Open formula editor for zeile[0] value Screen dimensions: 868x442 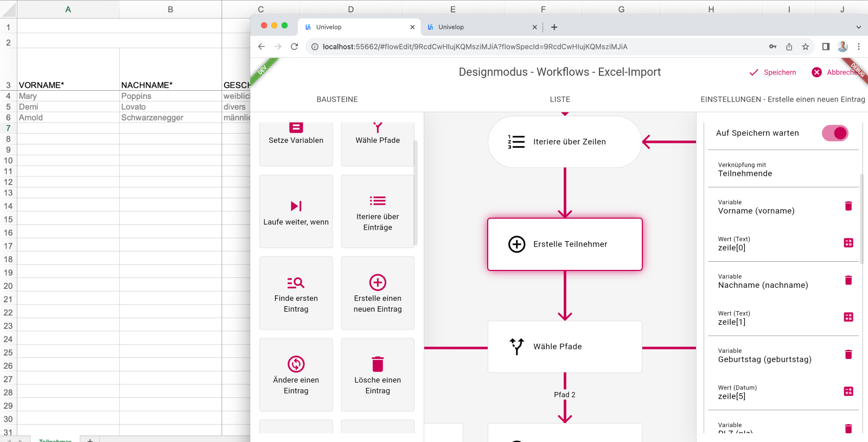pos(848,243)
